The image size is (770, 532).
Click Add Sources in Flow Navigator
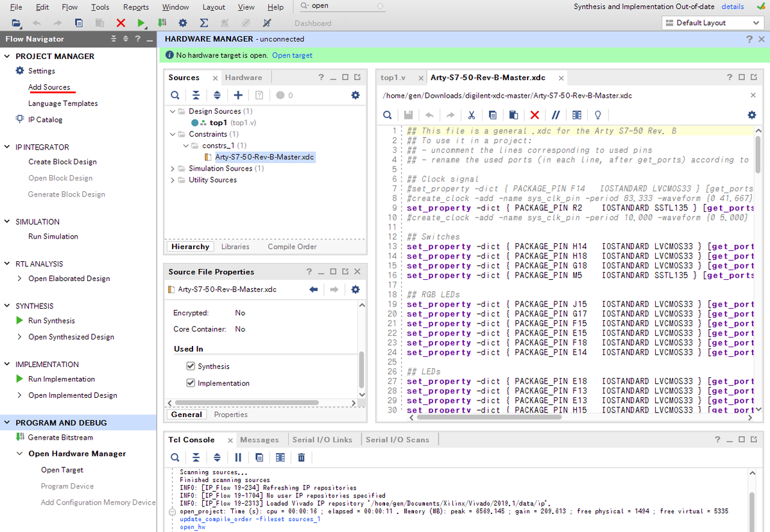pyautogui.click(x=49, y=87)
